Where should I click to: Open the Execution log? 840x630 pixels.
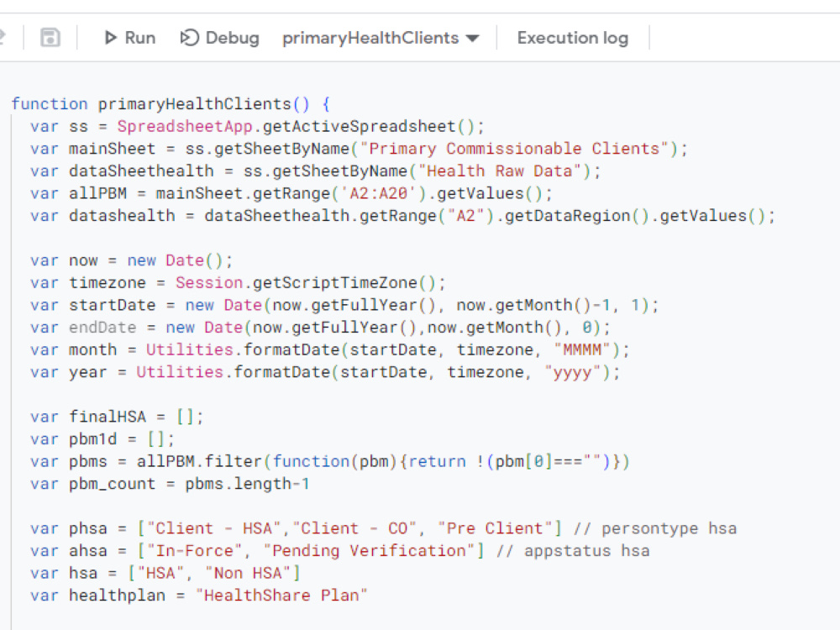click(572, 38)
